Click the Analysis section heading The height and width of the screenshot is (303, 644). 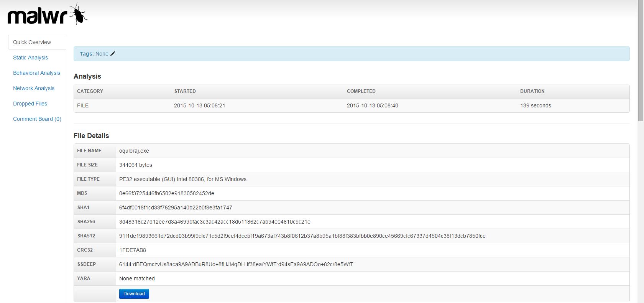click(x=87, y=76)
